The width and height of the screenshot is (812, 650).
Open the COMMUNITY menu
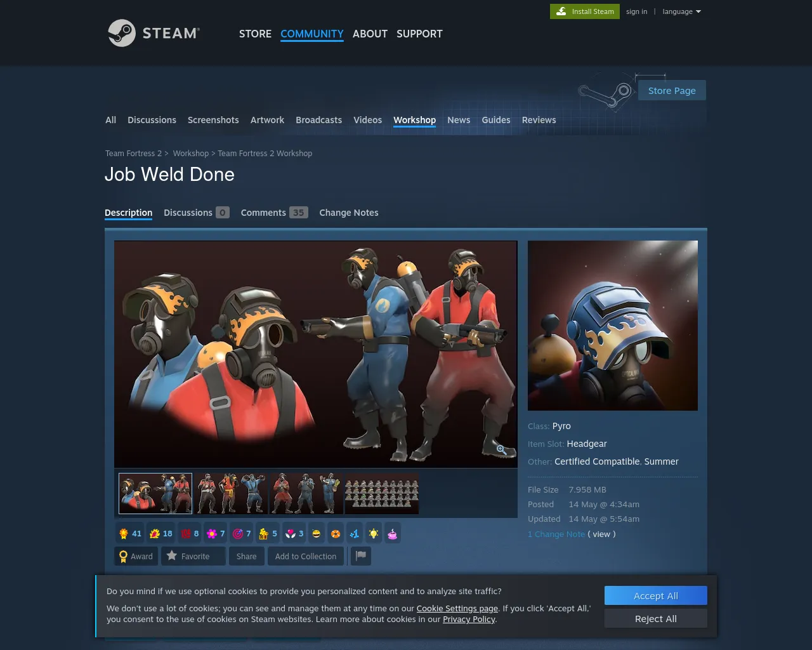click(312, 34)
